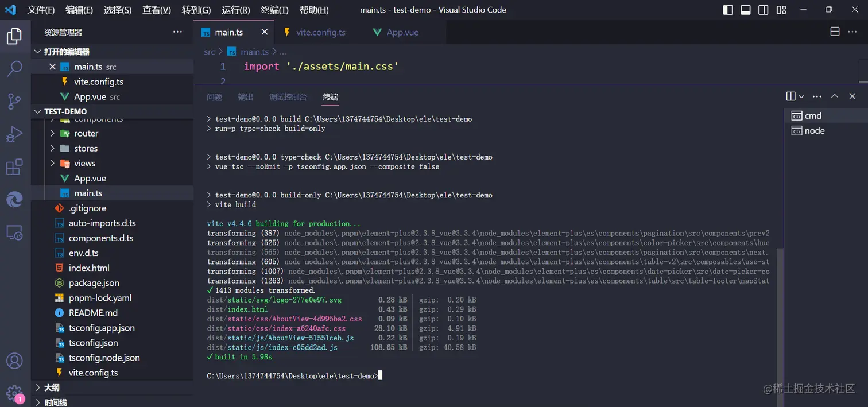Open Explorer panel more actions ellipsis
Viewport: 868px width, 407px height.
pyautogui.click(x=177, y=32)
